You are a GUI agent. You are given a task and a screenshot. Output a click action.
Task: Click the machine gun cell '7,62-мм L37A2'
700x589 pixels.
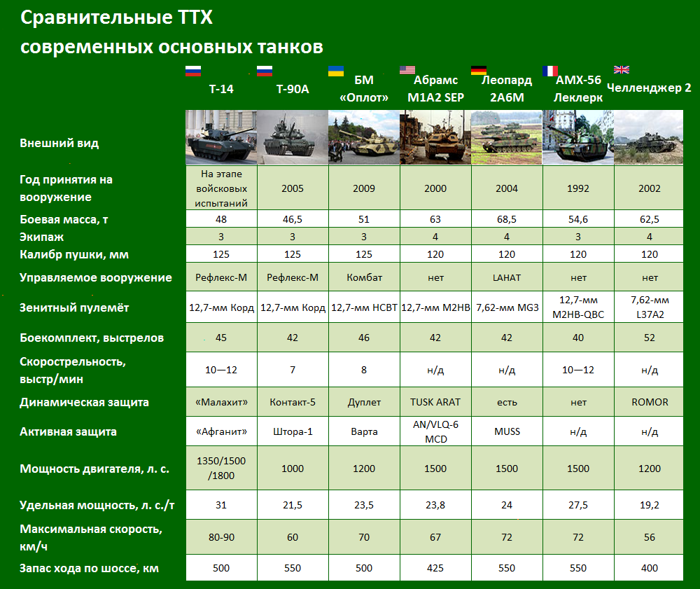(649, 307)
